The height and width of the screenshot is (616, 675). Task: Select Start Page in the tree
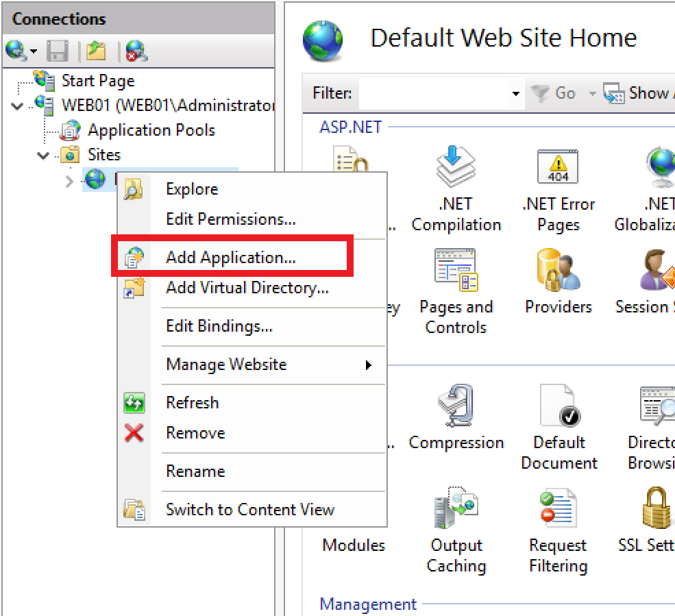(98, 81)
